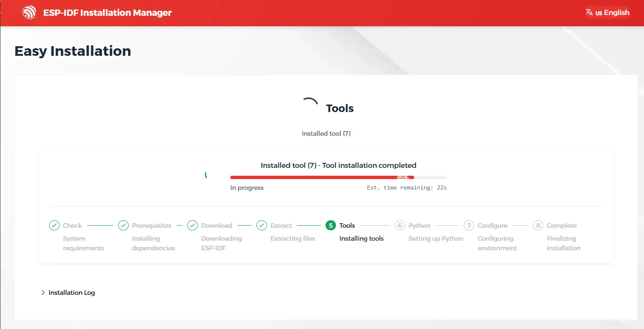Select the Python step label

[x=419, y=225]
